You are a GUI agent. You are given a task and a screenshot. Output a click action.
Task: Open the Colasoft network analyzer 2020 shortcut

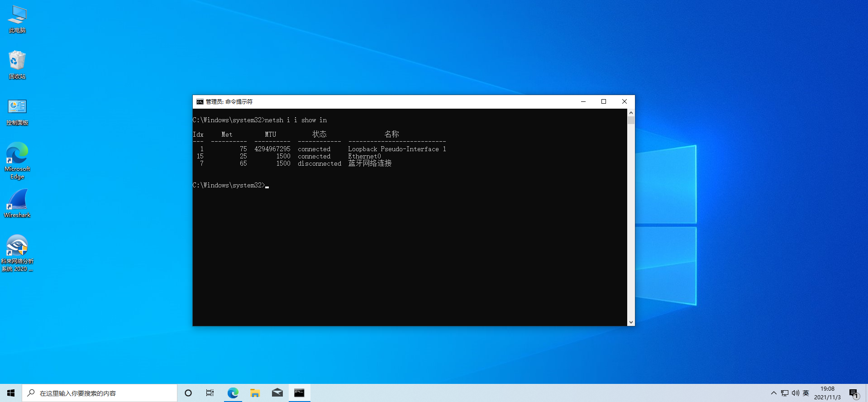coord(17,253)
